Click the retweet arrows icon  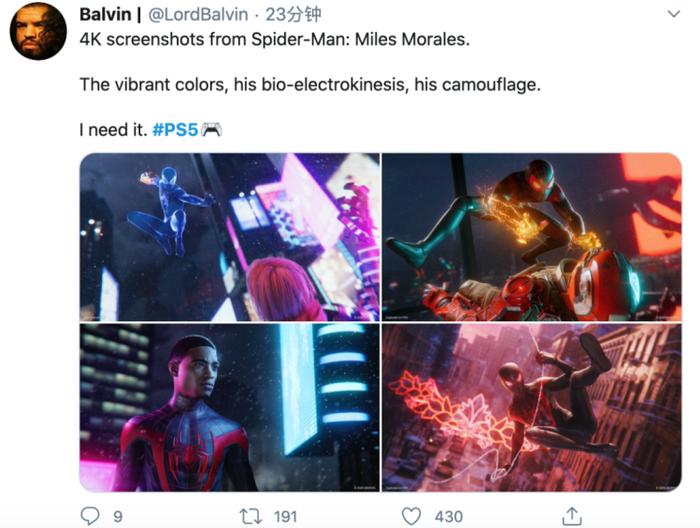tap(251, 516)
